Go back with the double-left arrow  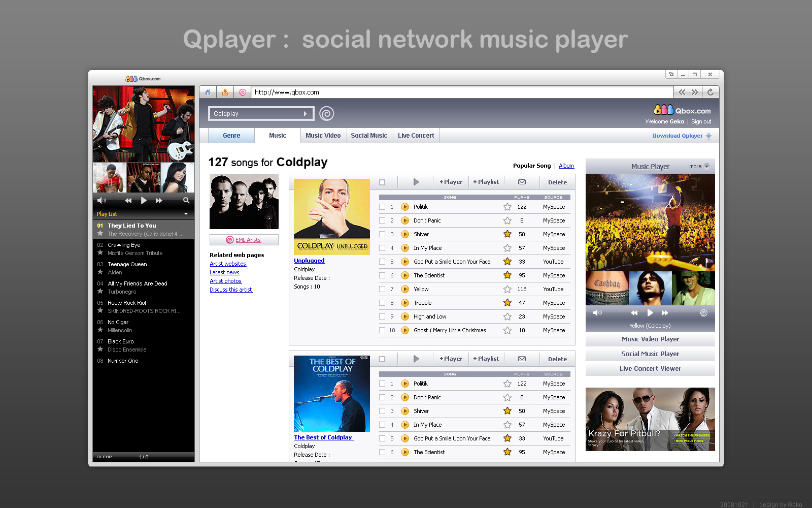(x=682, y=92)
